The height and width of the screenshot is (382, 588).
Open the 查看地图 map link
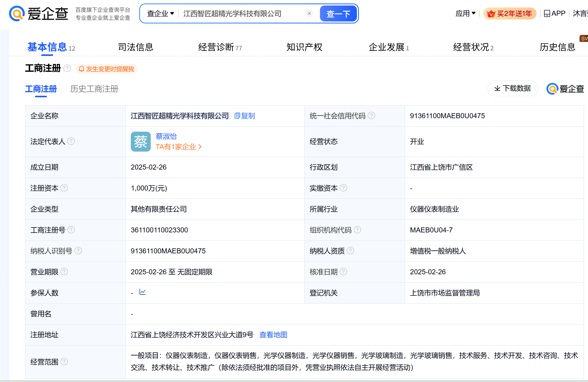pos(273,335)
